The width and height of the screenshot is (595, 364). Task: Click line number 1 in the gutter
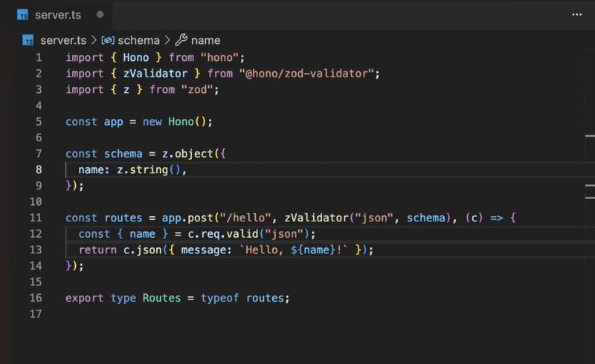(39, 58)
